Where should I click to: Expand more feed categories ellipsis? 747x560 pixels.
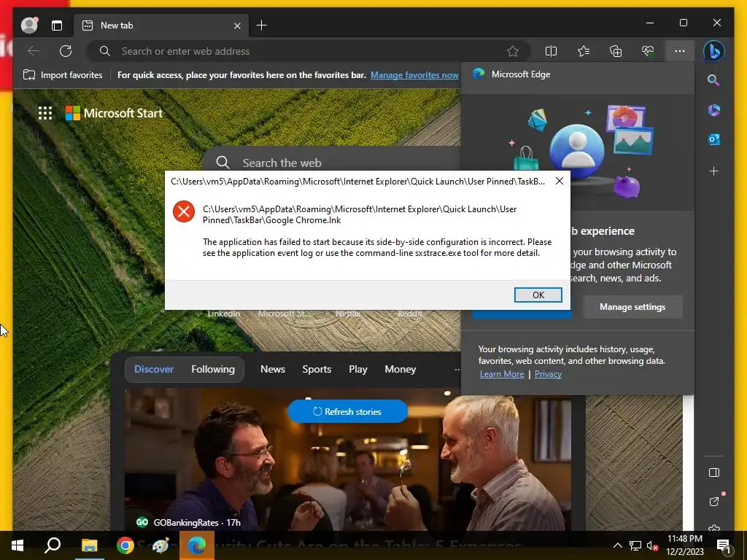pos(457,369)
